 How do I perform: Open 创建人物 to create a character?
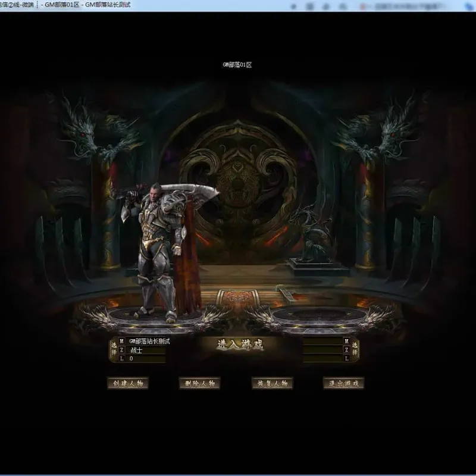pyautogui.click(x=127, y=383)
